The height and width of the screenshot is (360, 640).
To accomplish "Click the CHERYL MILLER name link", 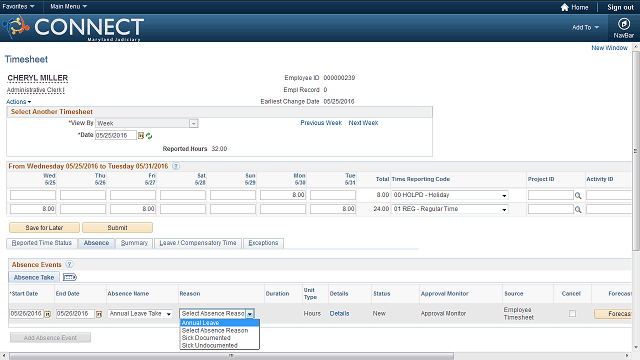I will (x=38, y=78).
